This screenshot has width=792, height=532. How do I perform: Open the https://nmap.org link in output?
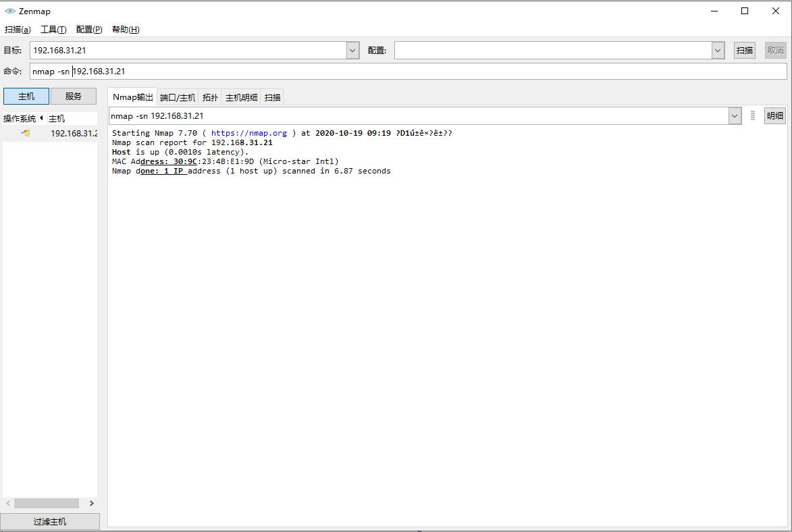(x=249, y=133)
